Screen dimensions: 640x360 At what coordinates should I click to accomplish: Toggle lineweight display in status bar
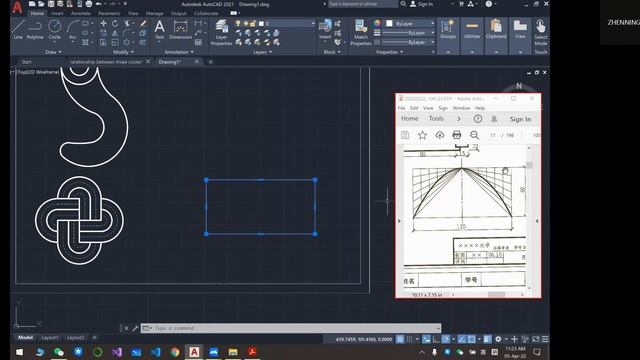487,339
